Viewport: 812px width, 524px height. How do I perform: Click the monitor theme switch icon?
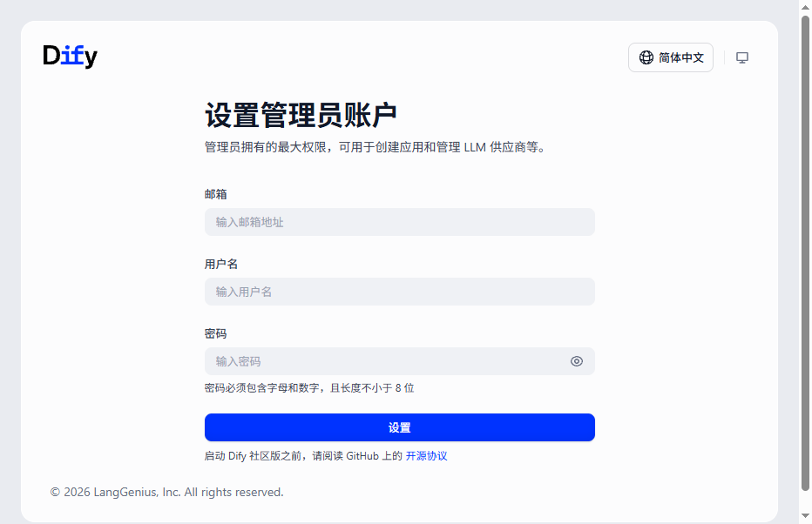[x=742, y=57]
